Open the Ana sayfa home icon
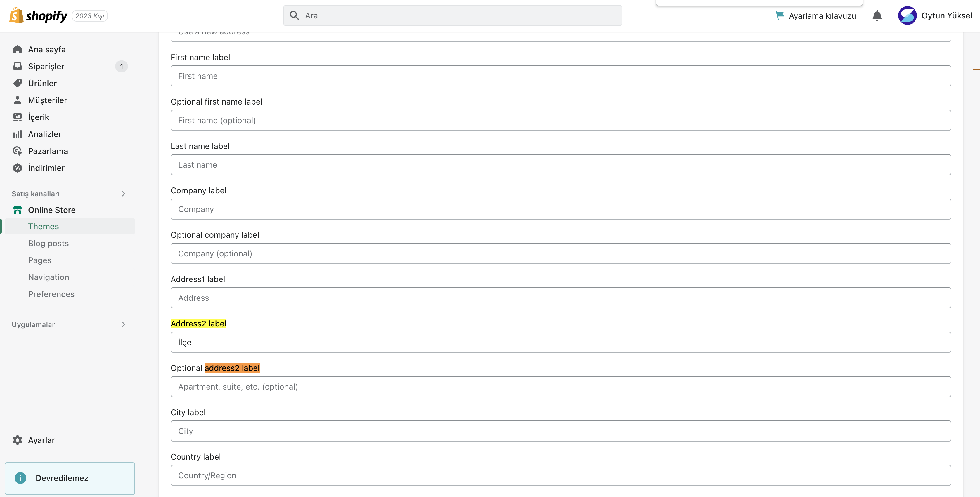Viewport: 980px width, 497px height. coord(18,49)
